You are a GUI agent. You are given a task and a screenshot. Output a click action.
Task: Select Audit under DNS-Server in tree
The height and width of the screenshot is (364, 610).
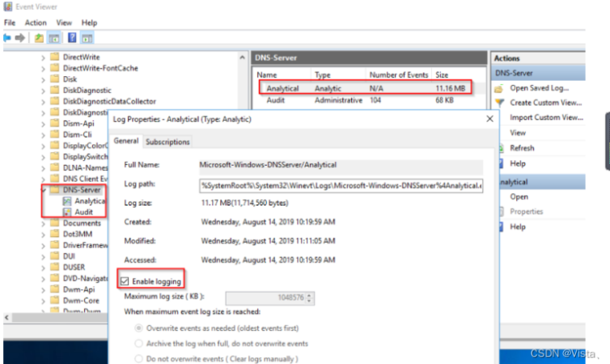(x=83, y=212)
